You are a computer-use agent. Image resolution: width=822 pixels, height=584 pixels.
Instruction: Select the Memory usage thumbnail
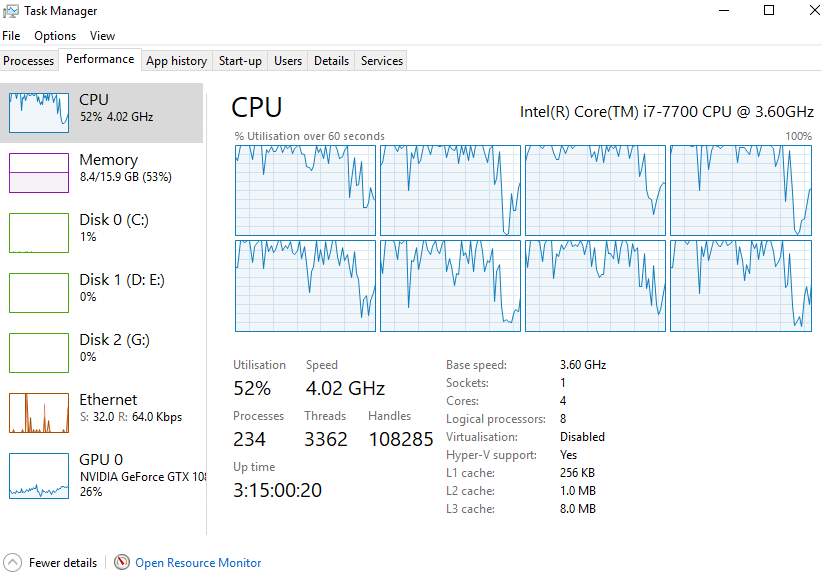coord(39,172)
